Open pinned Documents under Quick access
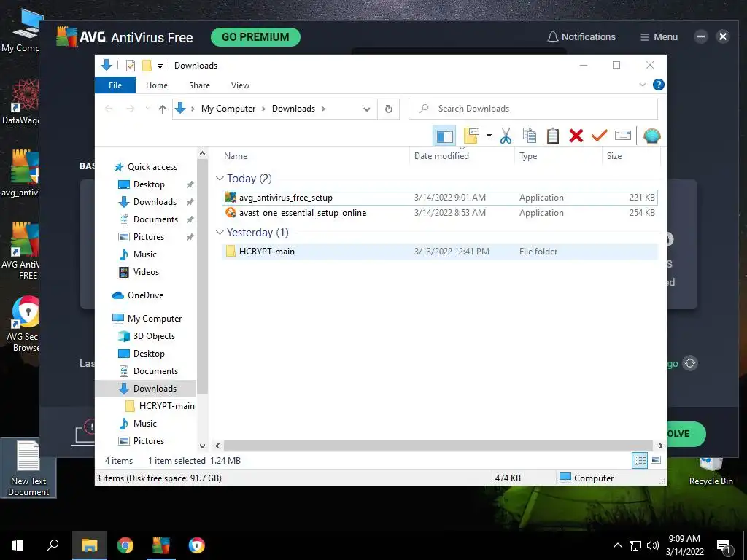The width and height of the screenshot is (747, 560). tap(155, 219)
